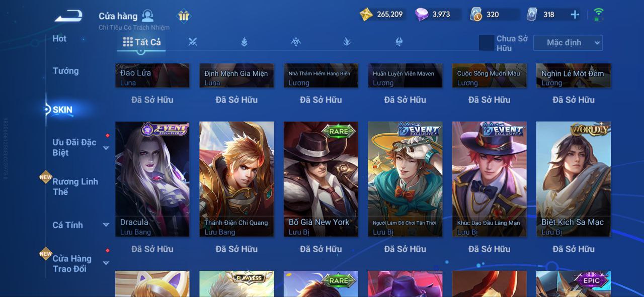Go to the Hot section
This screenshot has width=644, height=297.
click(59, 39)
